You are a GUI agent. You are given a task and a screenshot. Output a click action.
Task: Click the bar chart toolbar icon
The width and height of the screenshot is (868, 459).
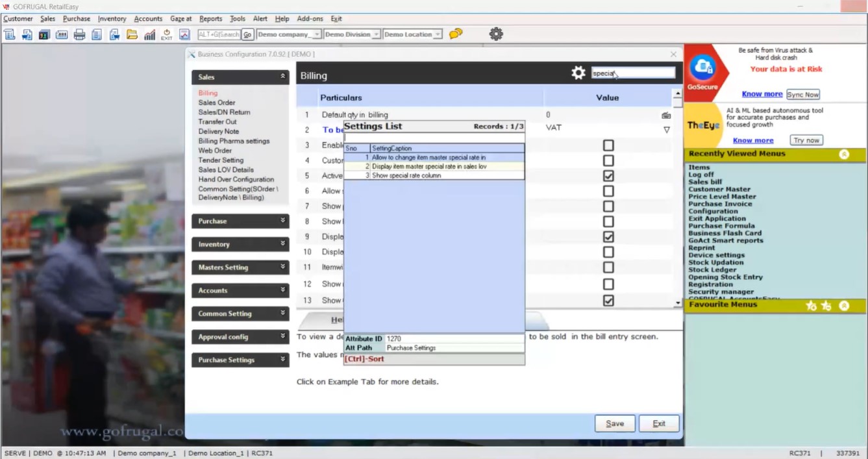click(149, 34)
